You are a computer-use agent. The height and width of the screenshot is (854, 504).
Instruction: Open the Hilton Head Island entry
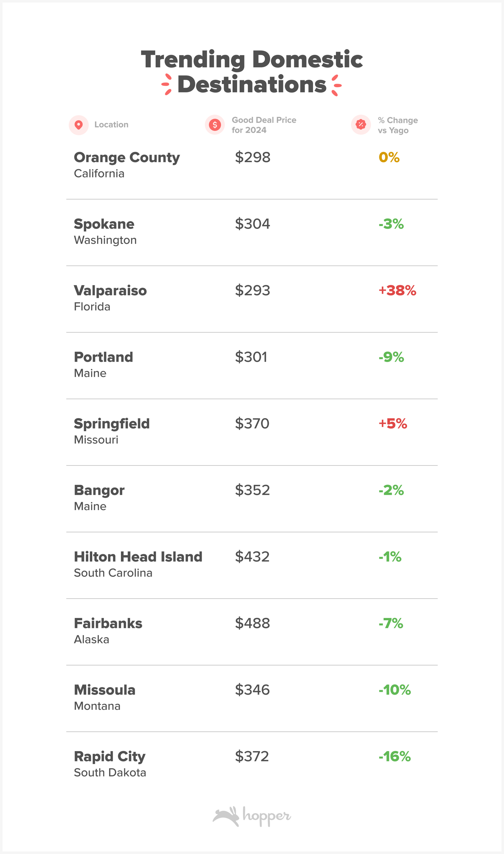pos(138,557)
